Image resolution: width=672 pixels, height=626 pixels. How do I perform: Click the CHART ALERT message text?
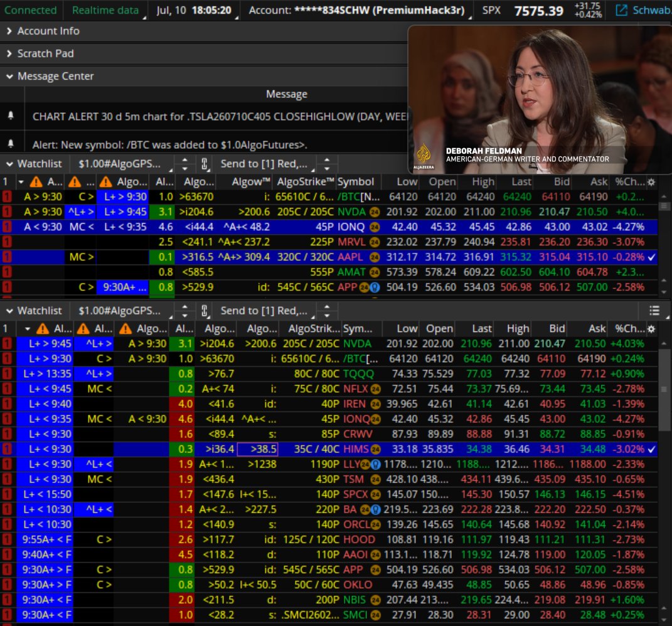pos(220,116)
